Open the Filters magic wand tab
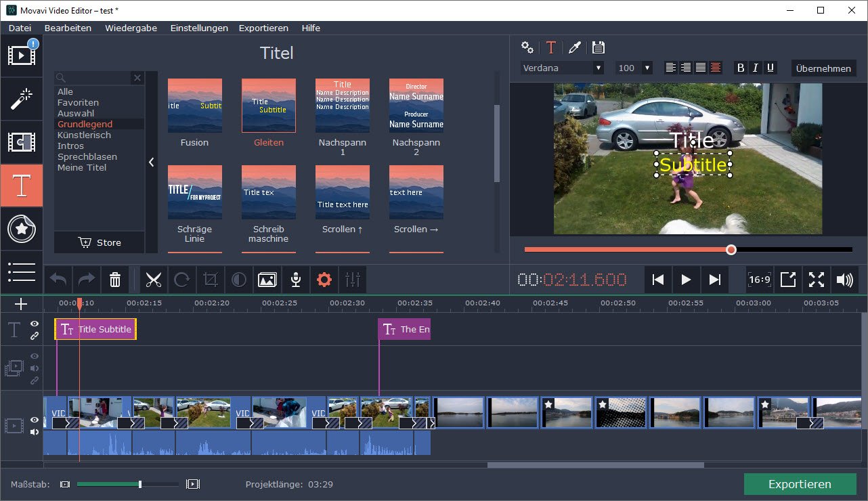Screen dimensions: 868x501 click(x=22, y=99)
